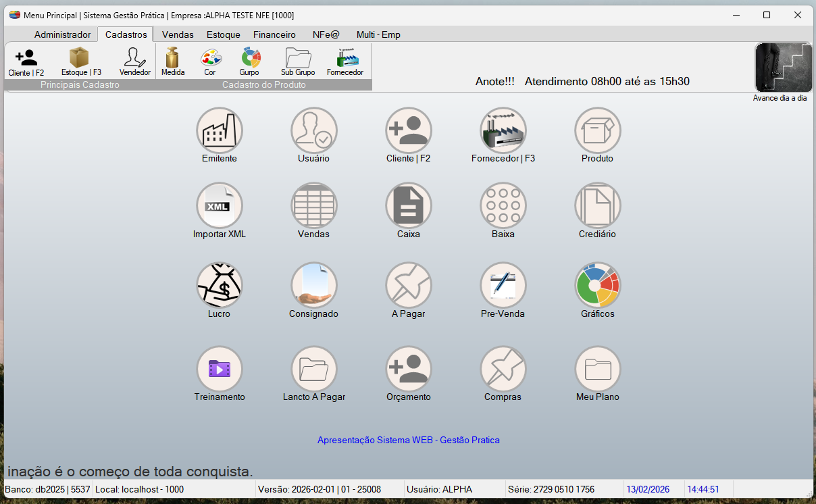Select the Baixa circles grid icon
Image resolution: width=816 pixels, height=504 pixels.
[503, 206]
